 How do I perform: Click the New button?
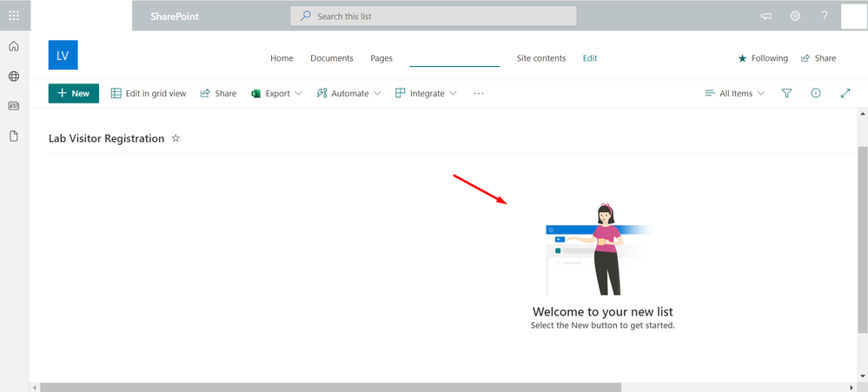point(74,94)
